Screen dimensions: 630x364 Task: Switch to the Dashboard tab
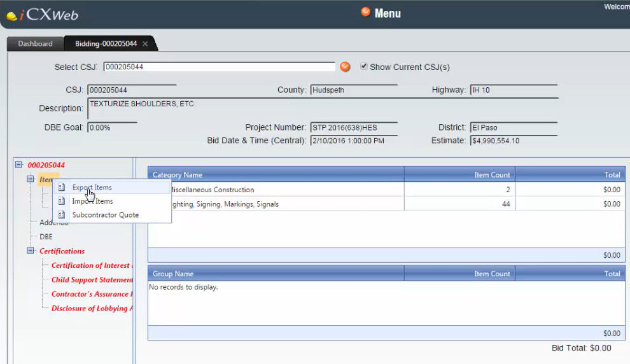tap(35, 44)
